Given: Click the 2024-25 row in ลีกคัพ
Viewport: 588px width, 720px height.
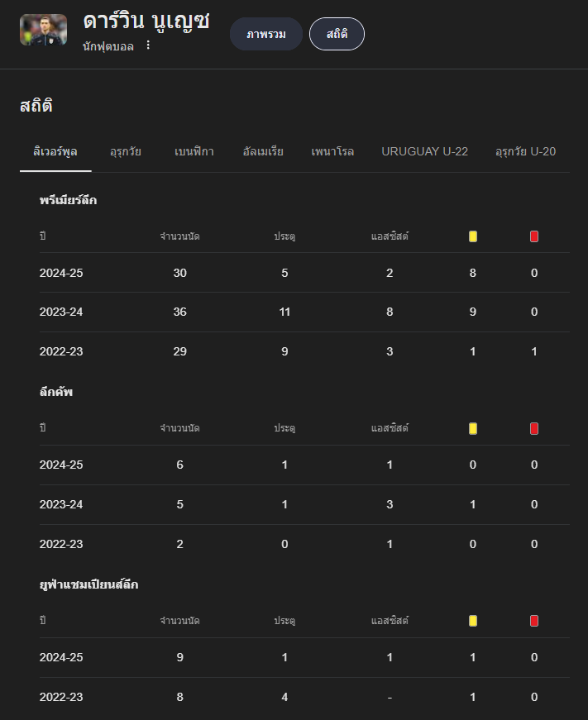Looking at the screenshot, I should click(304, 465).
